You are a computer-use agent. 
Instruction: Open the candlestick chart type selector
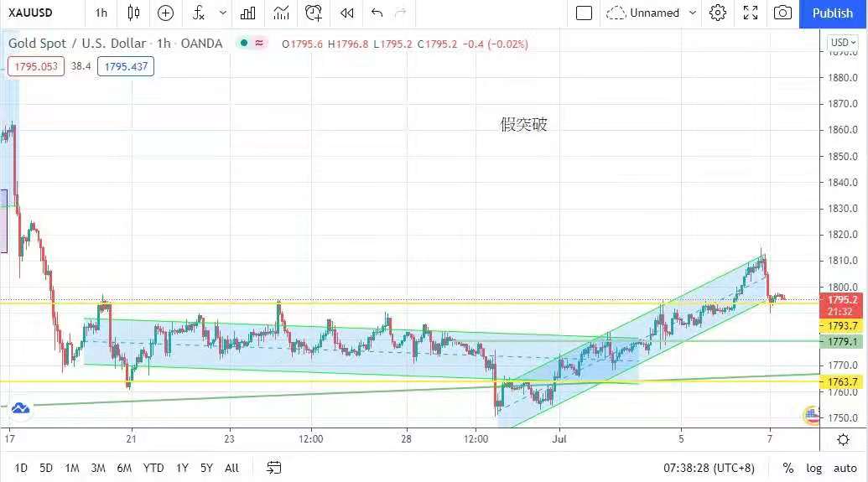(x=134, y=13)
